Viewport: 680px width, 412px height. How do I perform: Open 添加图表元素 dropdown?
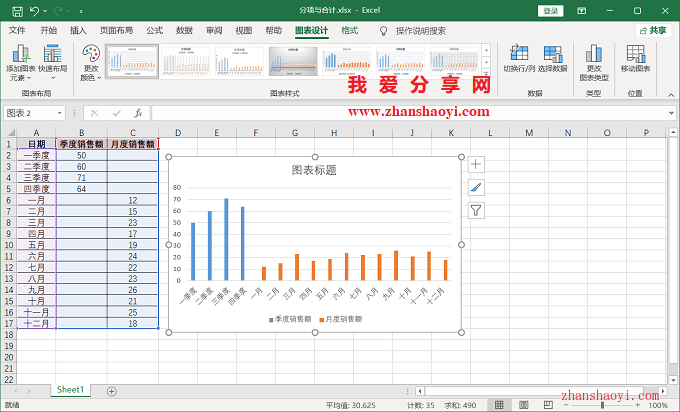(x=20, y=63)
